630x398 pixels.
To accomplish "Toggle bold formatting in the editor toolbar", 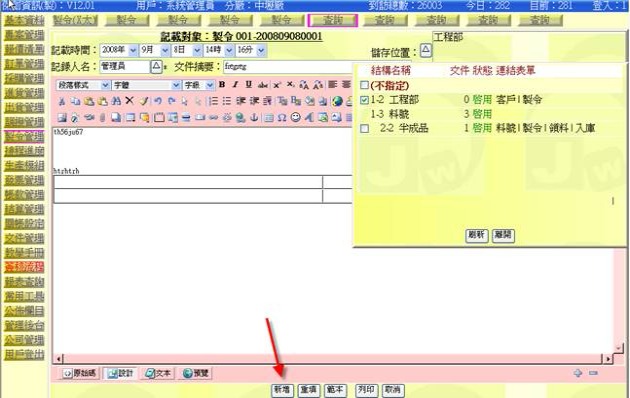I will click(x=222, y=85).
